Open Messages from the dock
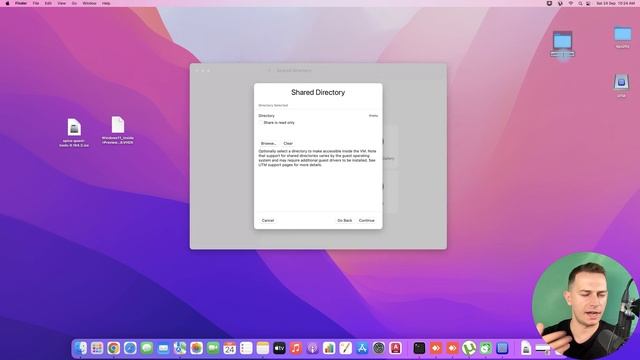The image size is (640, 360). [x=147, y=348]
